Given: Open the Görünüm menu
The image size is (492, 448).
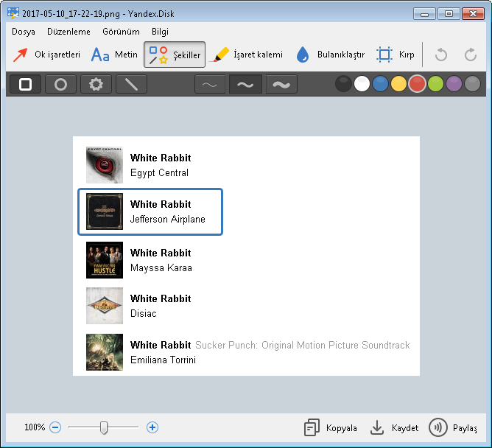Looking at the screenshot, I should 121,32.
